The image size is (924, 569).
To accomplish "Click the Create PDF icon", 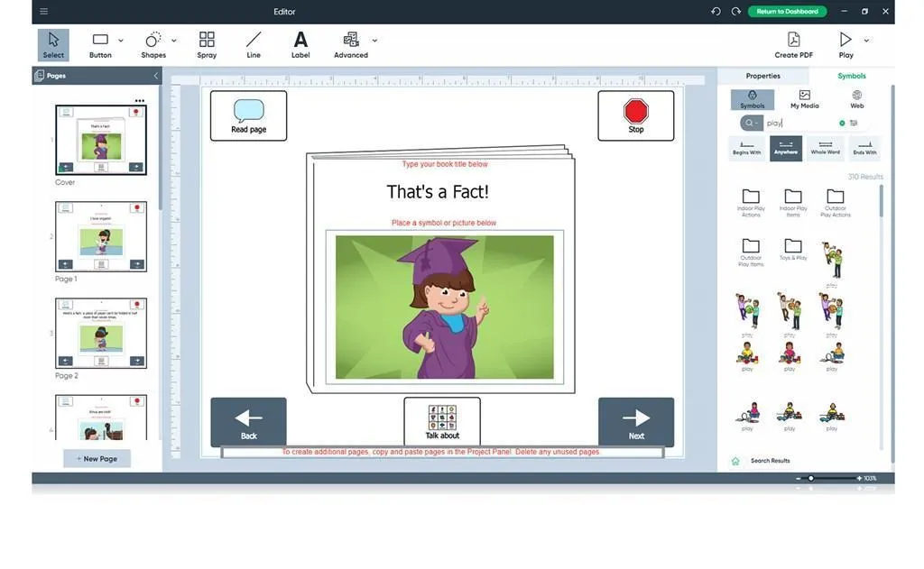I will (793, 44).
